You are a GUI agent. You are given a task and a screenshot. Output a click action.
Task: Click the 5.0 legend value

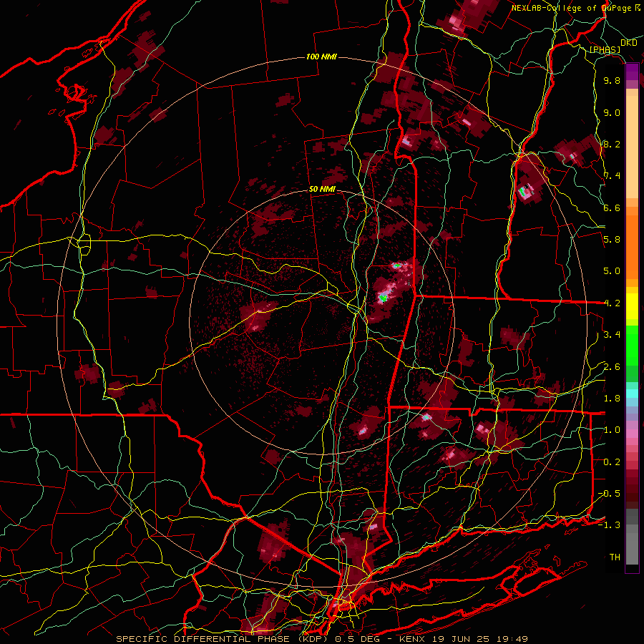[x=612, y=271]
